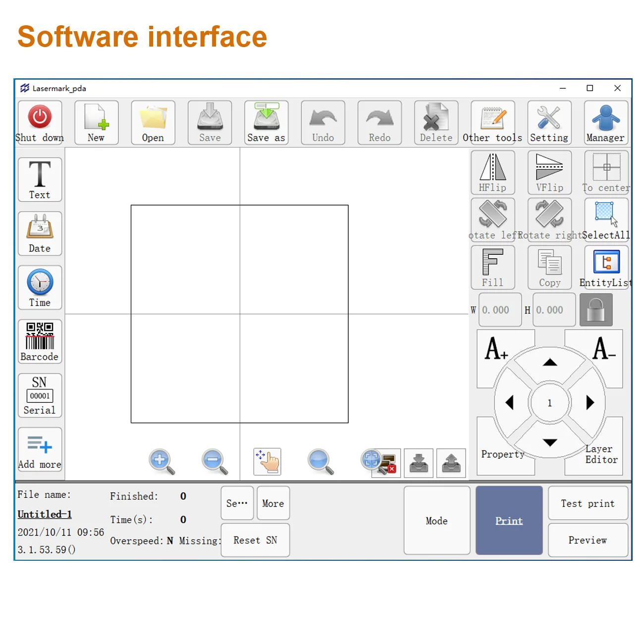644x644 pixels.
Task: Click Add more objects
Action: (x=40, y=450)
